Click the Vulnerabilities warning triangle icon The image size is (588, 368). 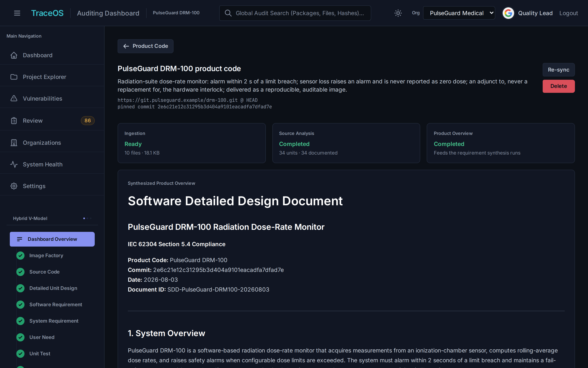pos(14,99)
